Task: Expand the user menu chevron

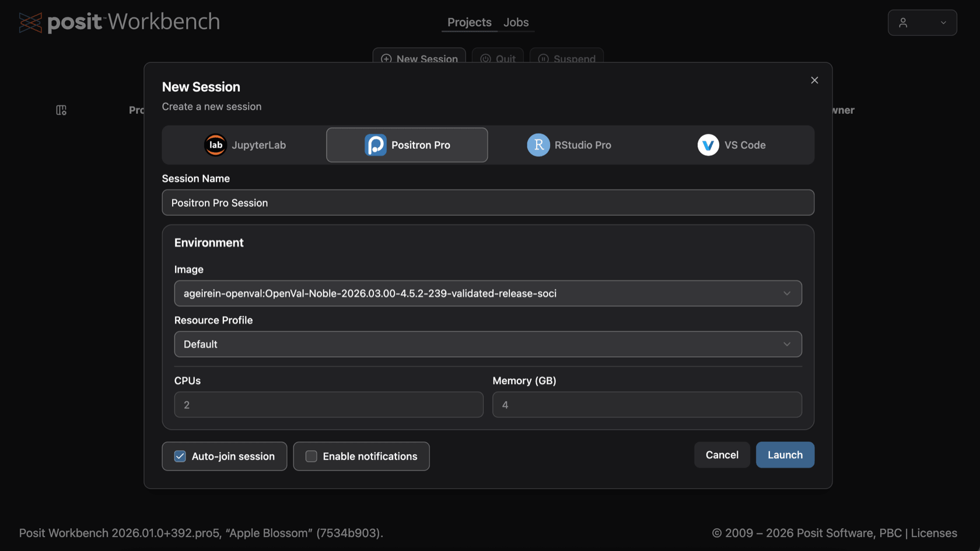Action: (x=943, y=23)
